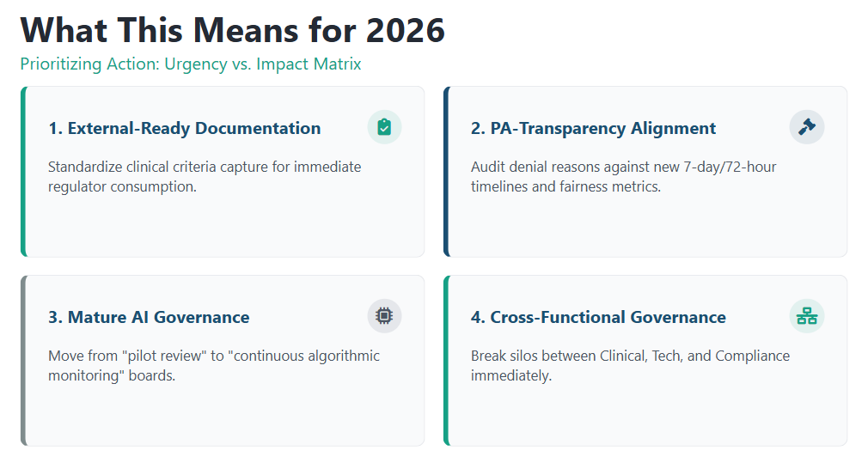Image resolution: width=868 pixels, height=469 pixels.
Task: Select "2. PA-Transparency Alignment" heading
Action: pyautogui.click(x=593, y=129)
